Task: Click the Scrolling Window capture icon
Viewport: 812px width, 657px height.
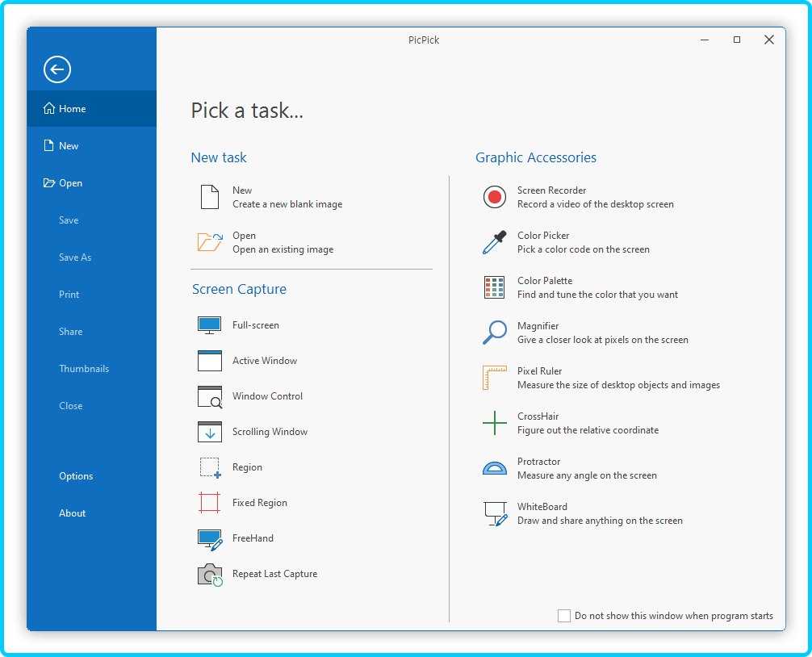Action: [210, 432]
